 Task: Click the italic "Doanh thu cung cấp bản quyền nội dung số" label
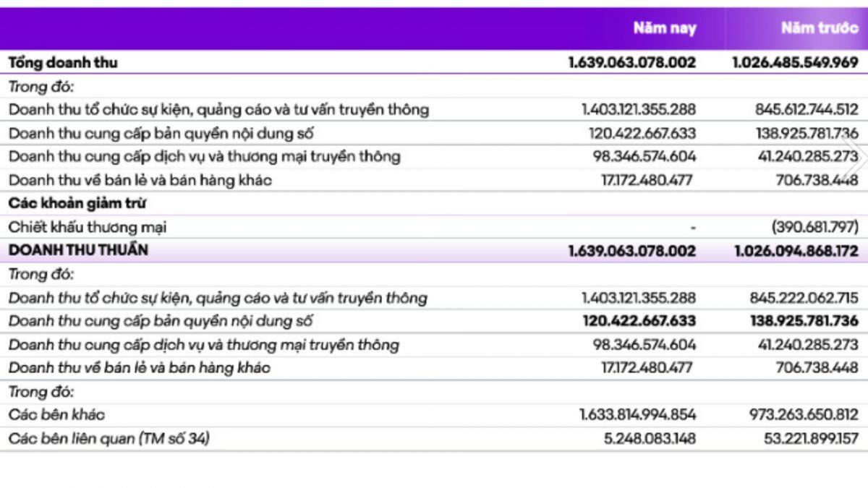click(x=161, y=321)
